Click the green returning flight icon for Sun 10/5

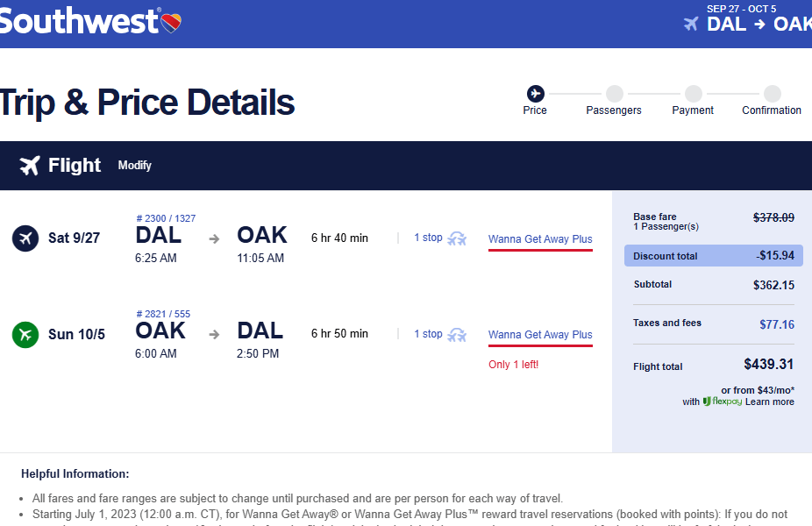coord(26,334)
